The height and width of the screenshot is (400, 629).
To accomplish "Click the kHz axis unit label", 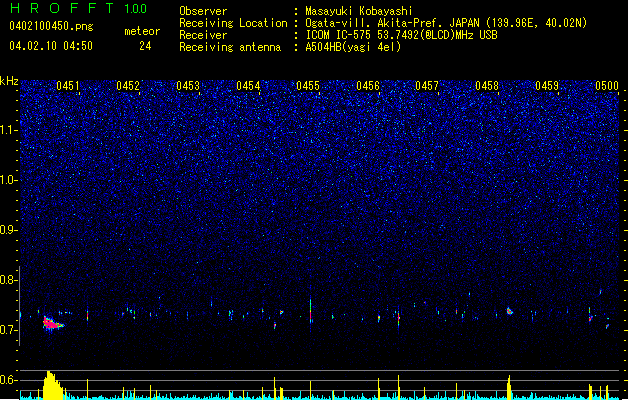I will coord(9,81).
